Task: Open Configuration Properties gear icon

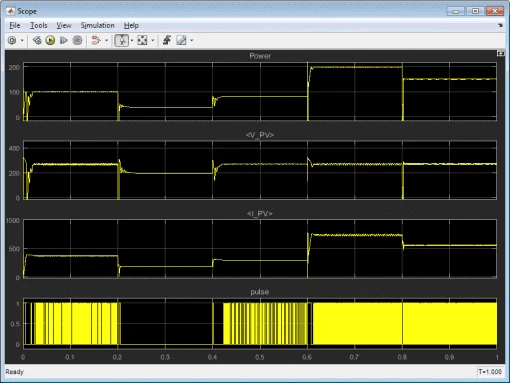Action: coord(12,40)
